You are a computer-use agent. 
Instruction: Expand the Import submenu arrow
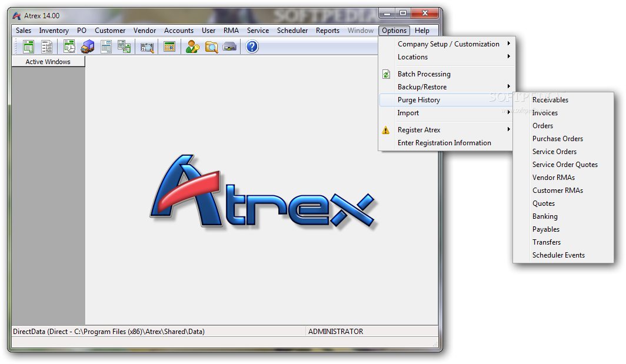coord(508,112)
